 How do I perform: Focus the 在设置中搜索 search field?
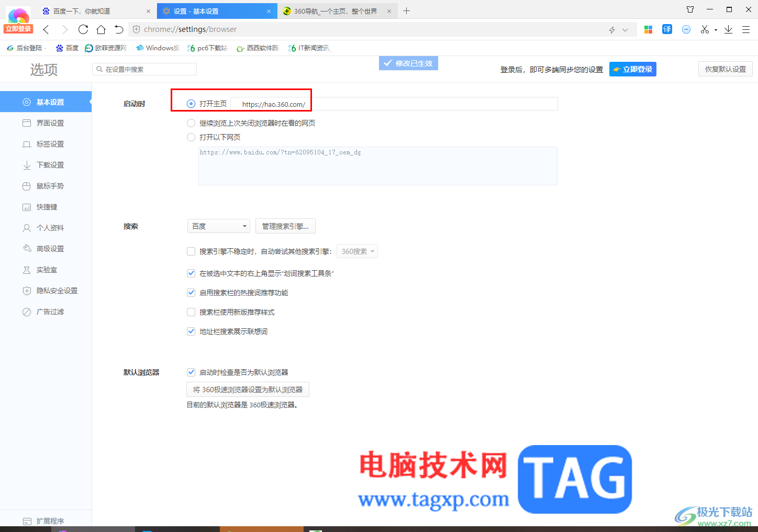pyautogui.click(x=144, y=69)
